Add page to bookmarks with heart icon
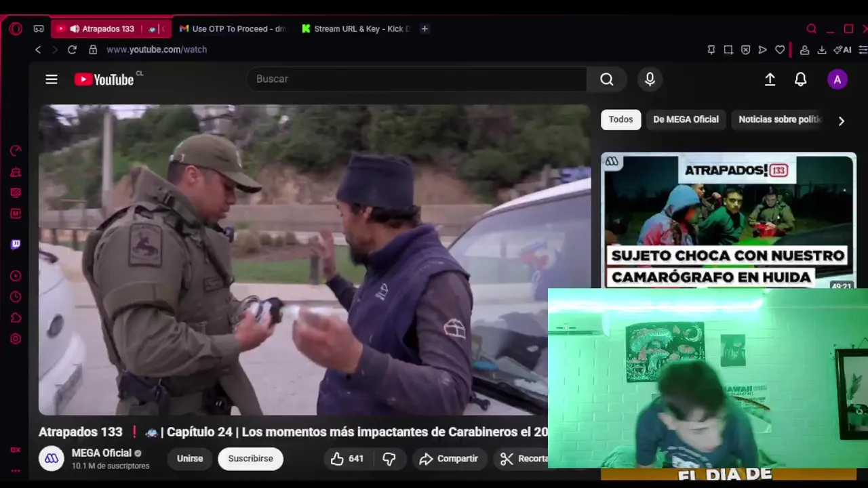 [780, 49]
